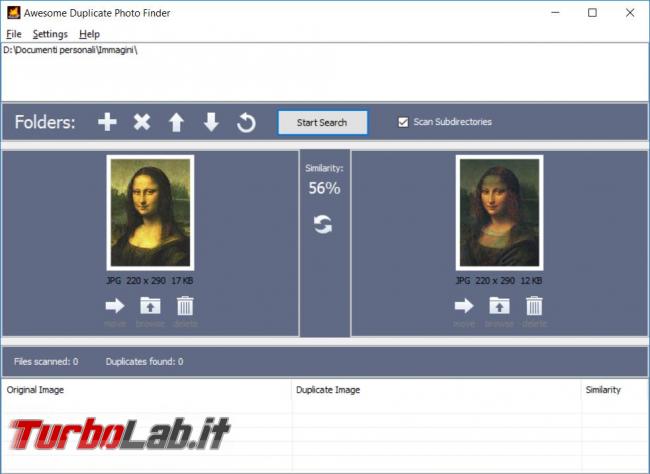Move the left 17 KB image
The image size is (650, 474).
115,306
